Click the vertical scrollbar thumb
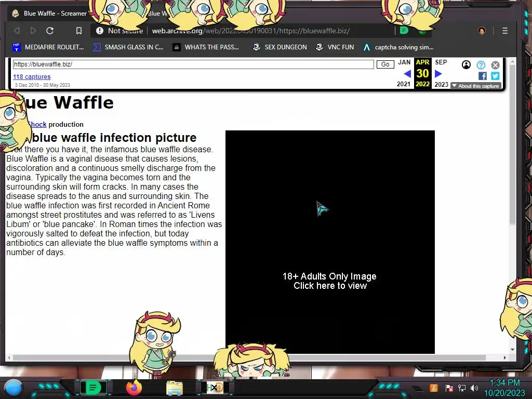532x399 pixels. (512, 144)
